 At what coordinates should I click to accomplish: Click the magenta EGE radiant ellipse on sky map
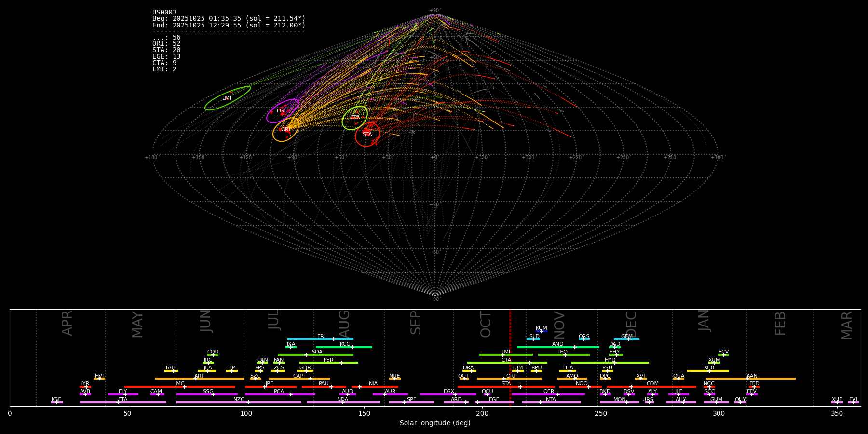point(283,111)
